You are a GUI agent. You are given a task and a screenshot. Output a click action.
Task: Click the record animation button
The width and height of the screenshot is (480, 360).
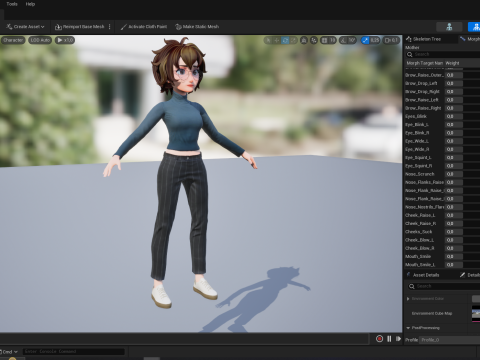(x=379, y=339)
